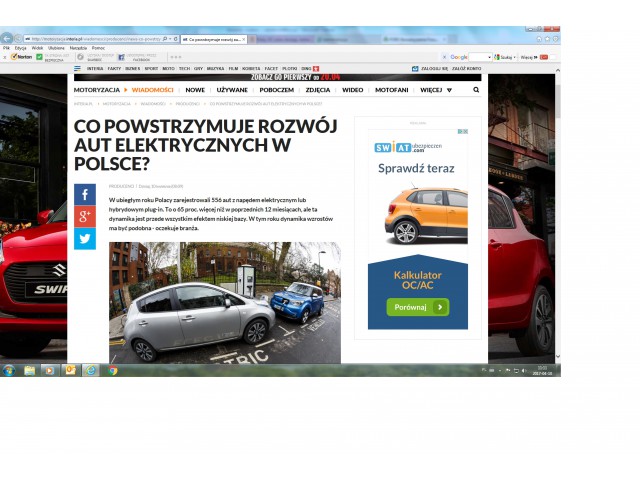This screenshot has height=480, width=640.
Task: Open Windows Start menu orb
Action: pyautogui.click(x=8, y=370)
